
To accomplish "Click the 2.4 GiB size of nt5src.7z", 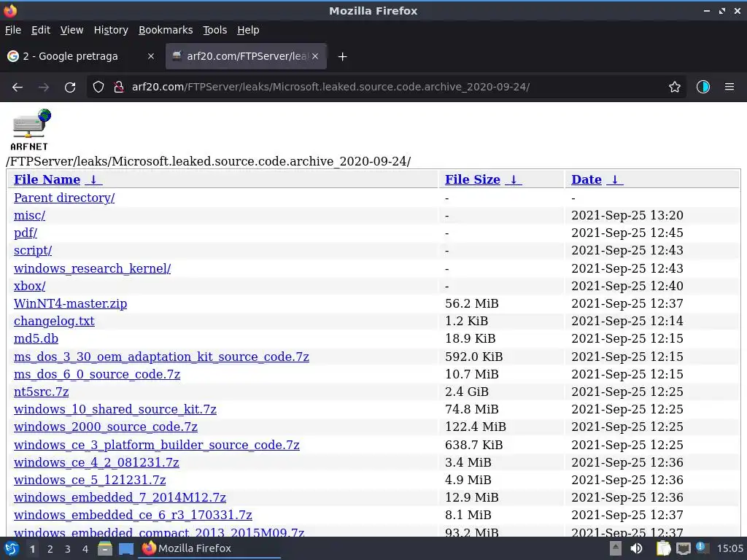I will (x=467, y=392).
